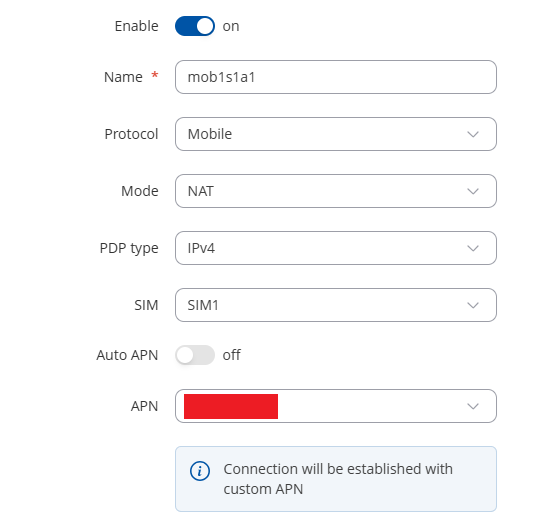Image resolution: width=541 pixels, height=526 pixels.
Task: Open the PDP type dropdown showing IPv4
Action: [x=336, y=248]
